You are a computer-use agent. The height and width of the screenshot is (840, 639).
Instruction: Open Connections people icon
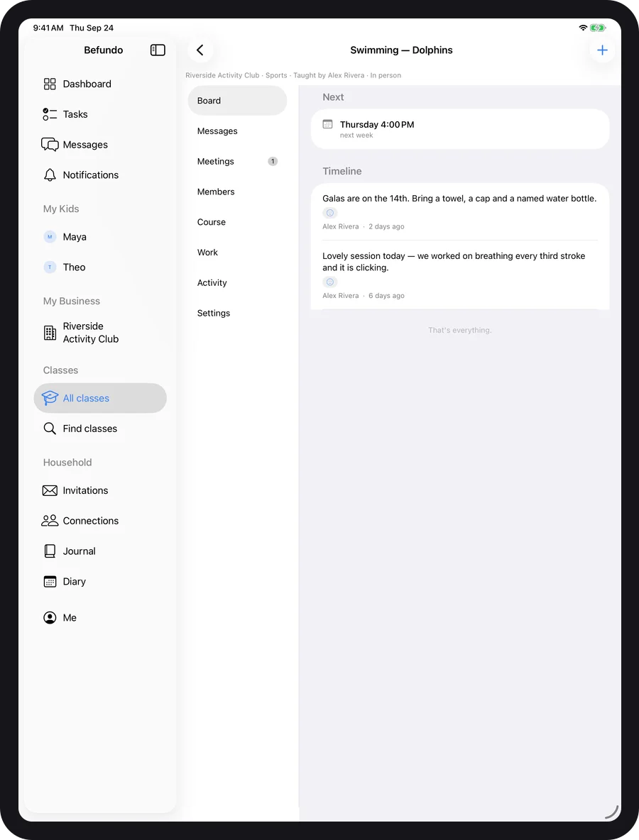[50, 521]
